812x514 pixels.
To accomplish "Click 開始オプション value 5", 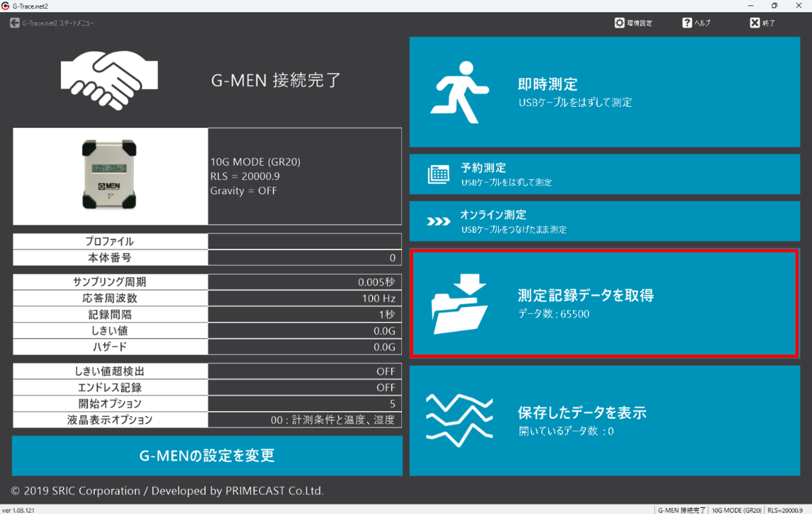I will tap(305, 403).
